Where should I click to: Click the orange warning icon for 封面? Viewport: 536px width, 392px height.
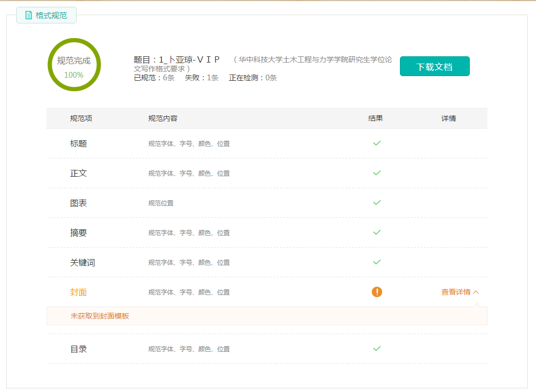(376, 292)
